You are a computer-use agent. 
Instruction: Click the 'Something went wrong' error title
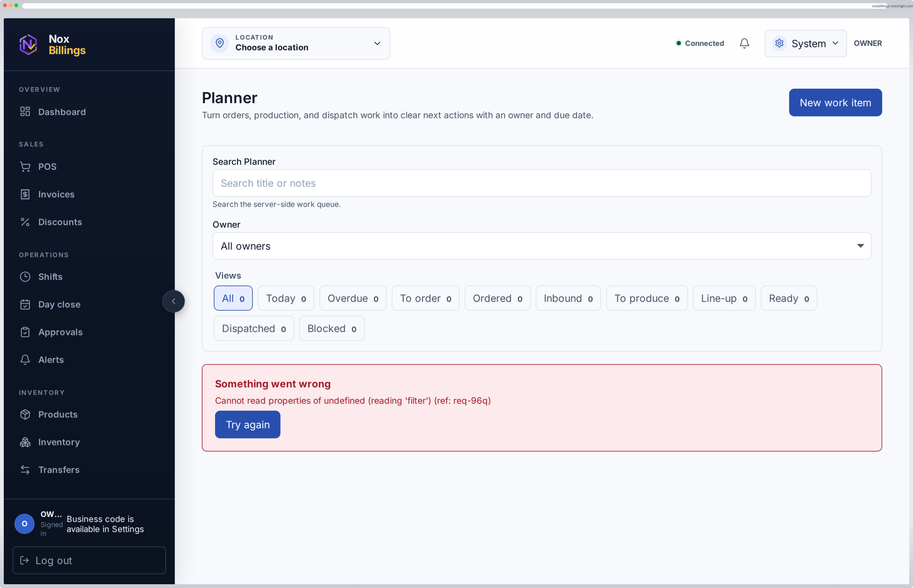pos(273,384)
